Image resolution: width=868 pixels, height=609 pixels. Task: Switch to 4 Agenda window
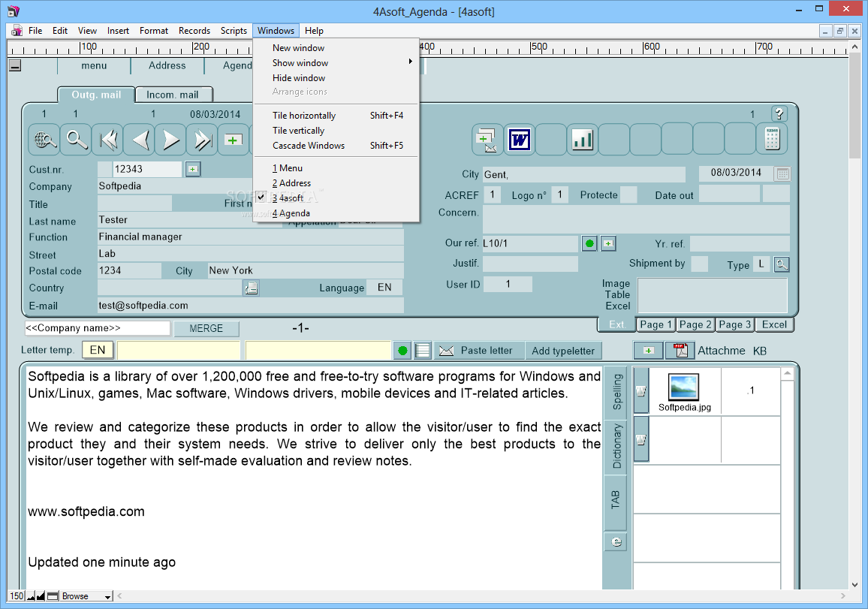click(336, 213)
